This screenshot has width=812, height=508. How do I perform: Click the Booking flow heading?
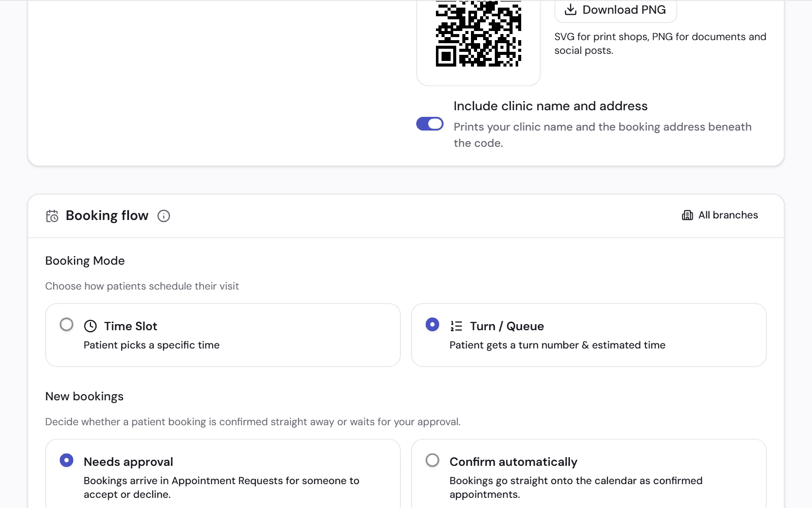click(x=107, y=216)
